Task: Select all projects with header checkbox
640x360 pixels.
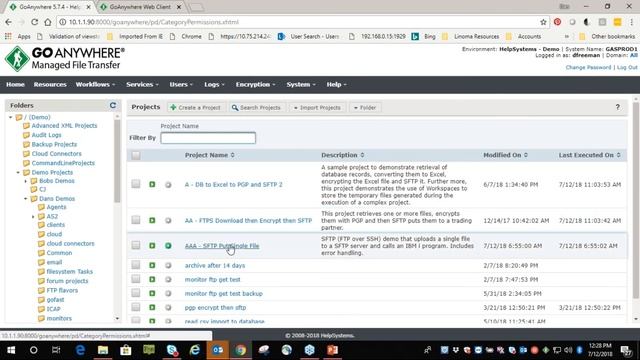Action: pyautogui.click(x=136, y=155)
